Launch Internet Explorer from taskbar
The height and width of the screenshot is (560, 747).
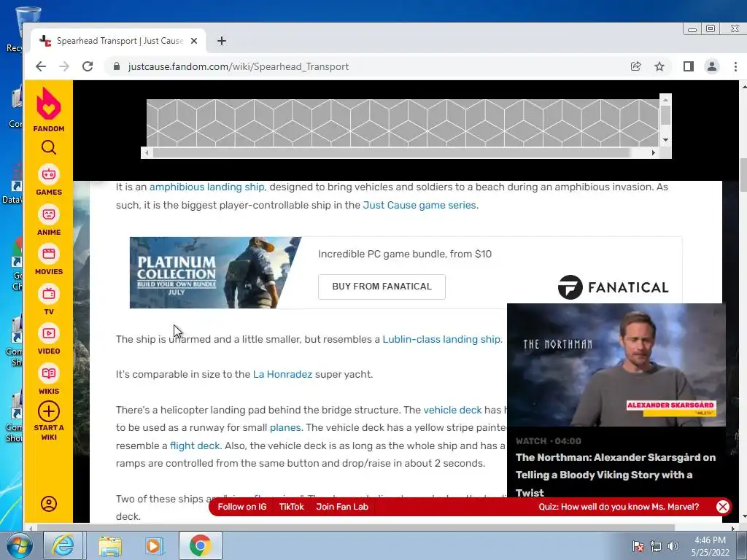63,545
